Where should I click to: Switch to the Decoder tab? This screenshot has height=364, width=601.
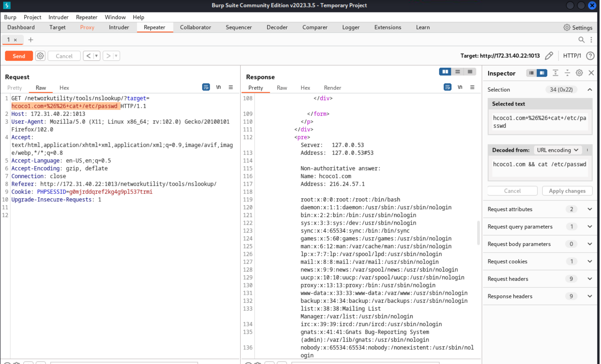(277, 27)
